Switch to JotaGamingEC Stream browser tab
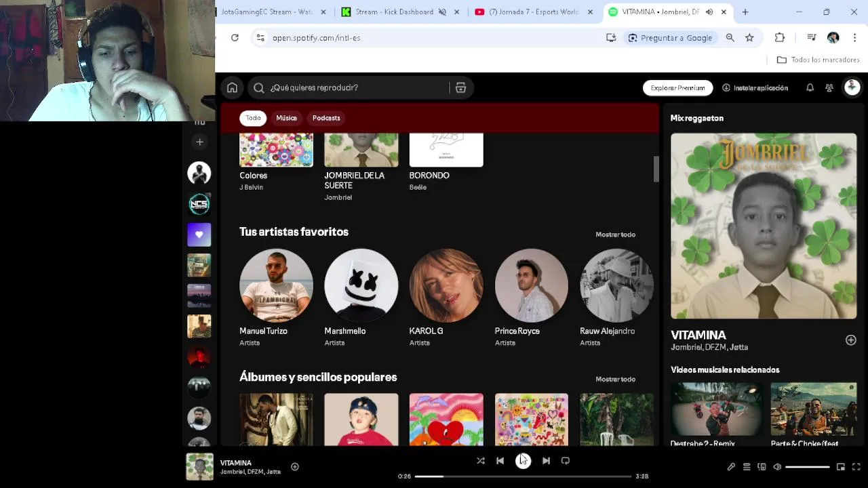This screenshot has height=488, width=868. (267, 12)
